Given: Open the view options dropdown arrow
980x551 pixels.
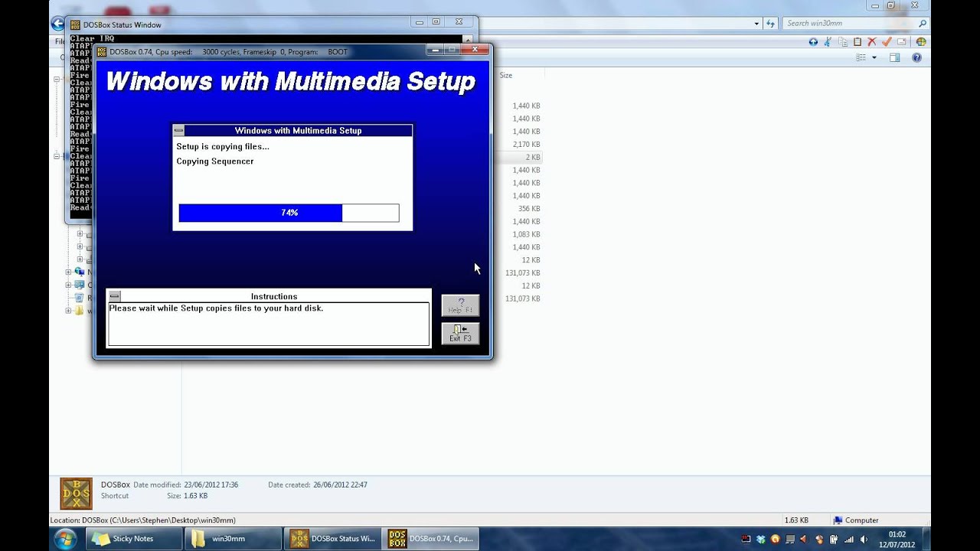Looking at the screenshot, I should coord(874,57).
